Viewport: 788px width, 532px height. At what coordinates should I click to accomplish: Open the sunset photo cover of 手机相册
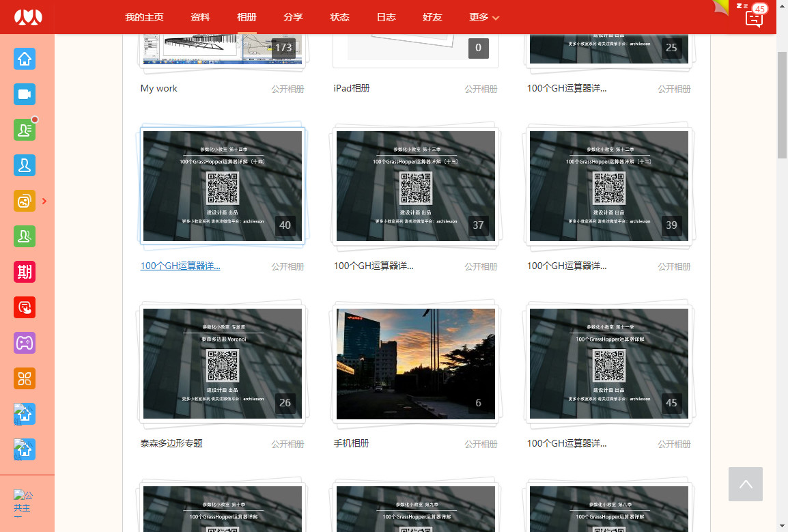(x=416, y=363)
